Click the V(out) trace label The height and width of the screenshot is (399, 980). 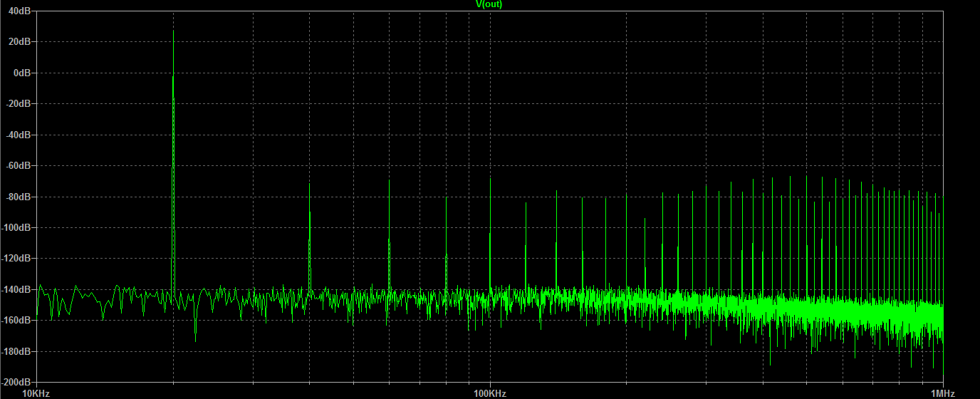[489, 4]
